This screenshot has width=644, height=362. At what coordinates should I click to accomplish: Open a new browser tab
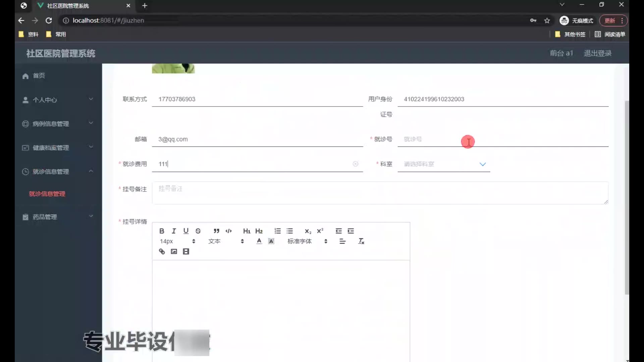coord(145,6)
